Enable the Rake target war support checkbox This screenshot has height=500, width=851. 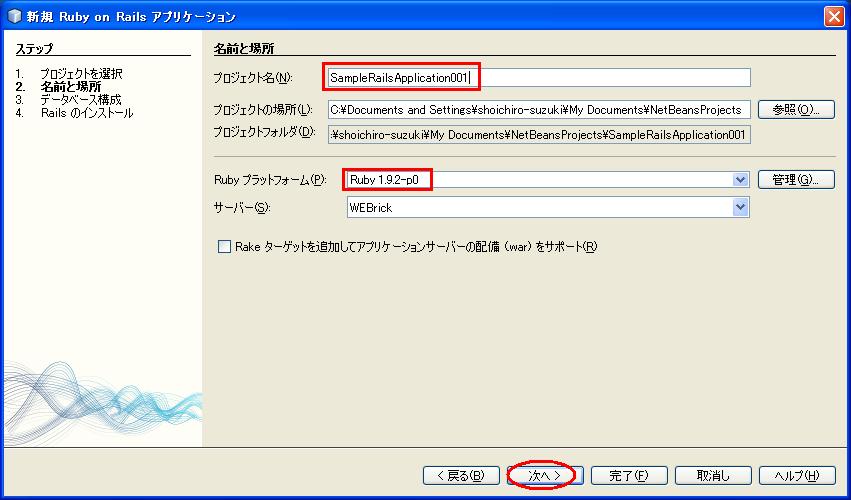tap(224, 247)
